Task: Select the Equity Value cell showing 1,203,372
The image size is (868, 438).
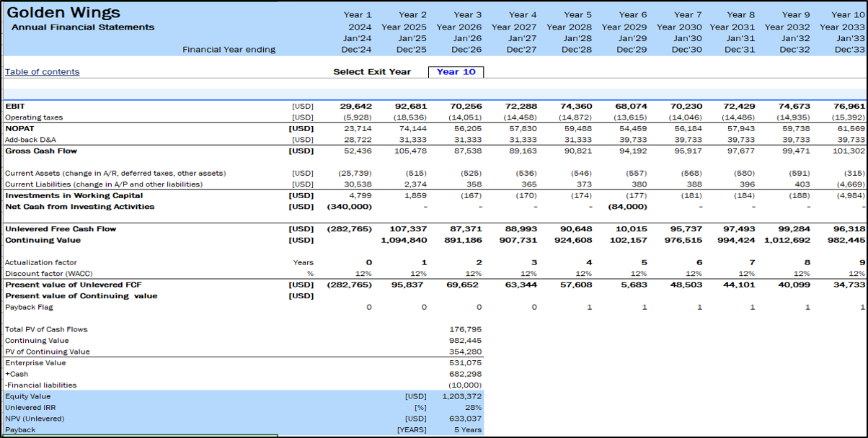Action: tap(461, 396)
